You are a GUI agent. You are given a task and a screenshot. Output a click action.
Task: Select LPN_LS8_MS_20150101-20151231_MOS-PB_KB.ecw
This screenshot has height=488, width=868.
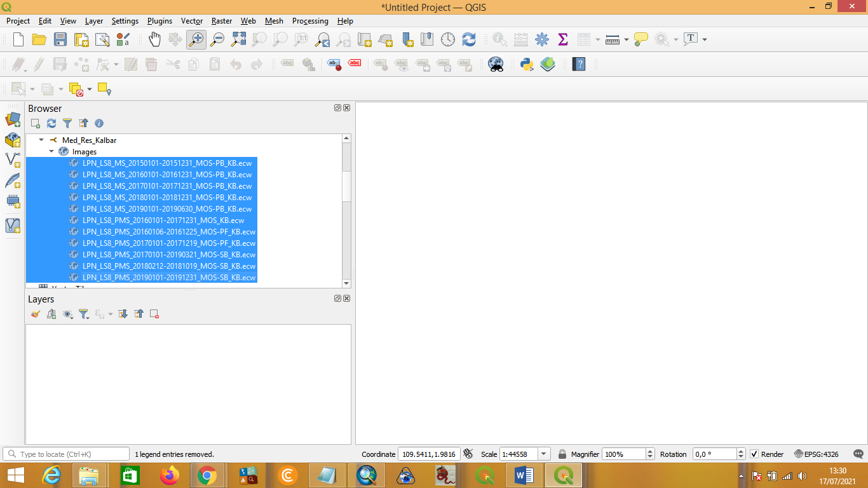pyautogui.click(x=167, y=163)
